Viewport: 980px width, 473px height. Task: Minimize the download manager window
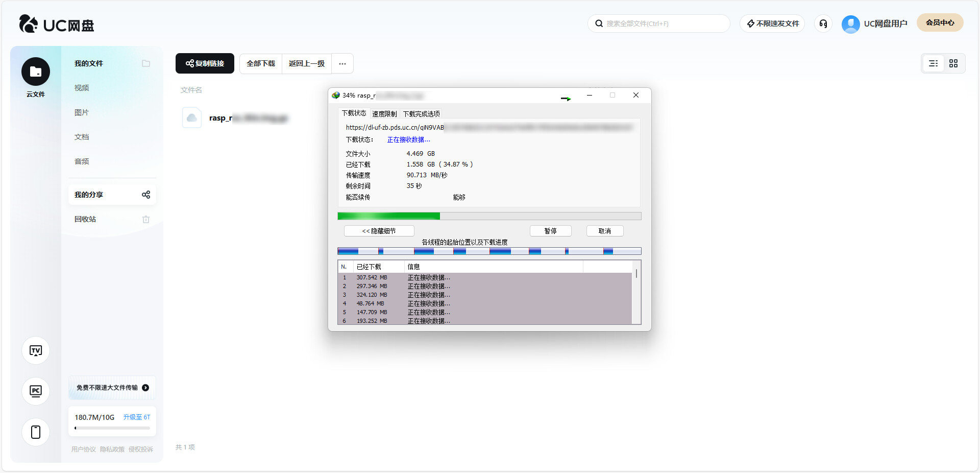coord(590,95)
